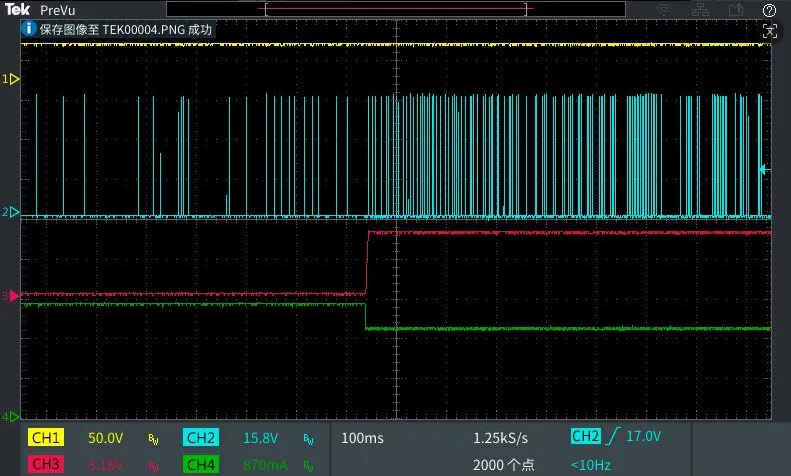Viewport: 791px width, 476px height.
Task: Click the 17.0V trigger level value
Action: click(x=643, y=436)
